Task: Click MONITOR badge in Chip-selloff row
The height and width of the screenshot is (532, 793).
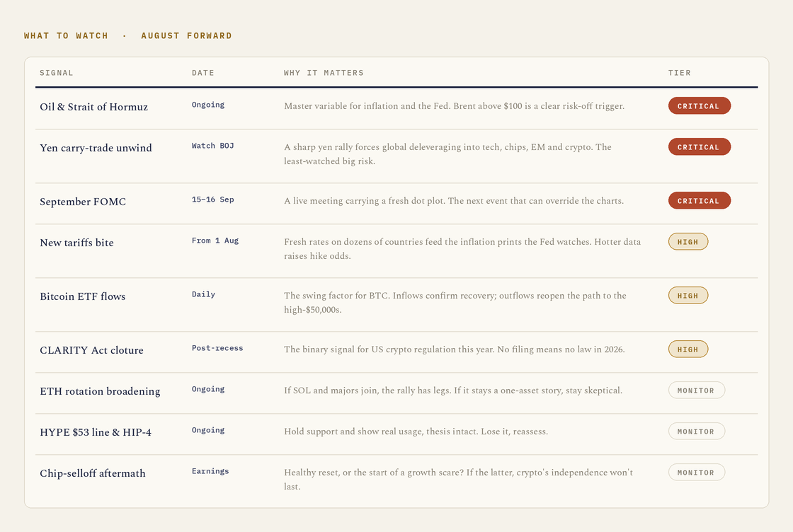Action: coord(697,472)
